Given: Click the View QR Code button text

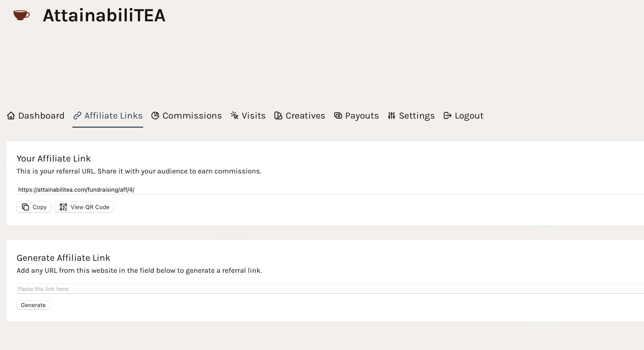Looking at the screenshot, I should 90,207.
